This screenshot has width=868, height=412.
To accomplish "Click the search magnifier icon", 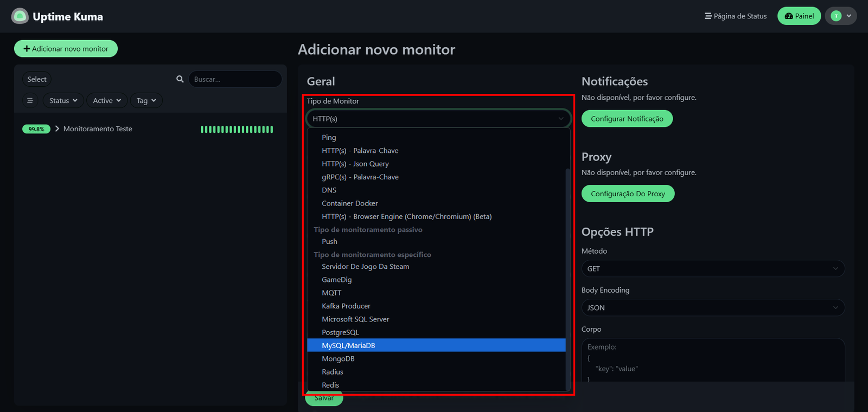I will [x=180, y=79].
